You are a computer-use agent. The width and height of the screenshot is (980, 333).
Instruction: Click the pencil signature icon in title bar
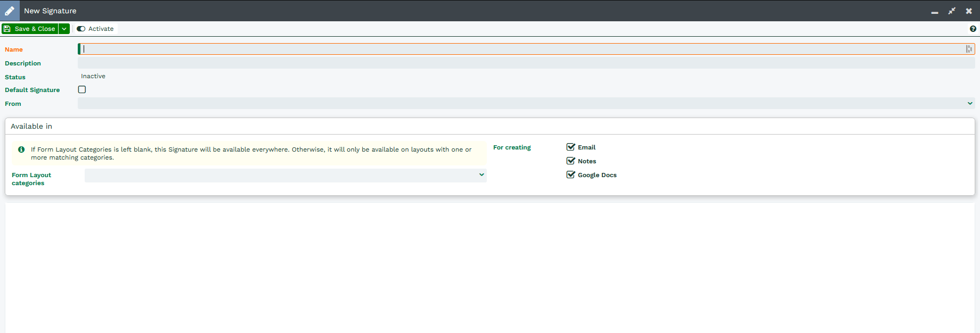point(10,11)
